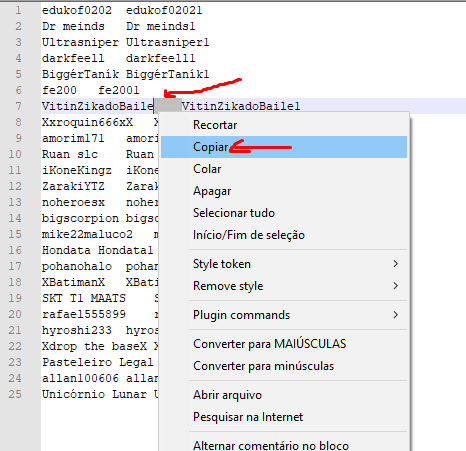Click line number 25 in the margin
Viewport: 466px width, 451px height.
(15, 394)
